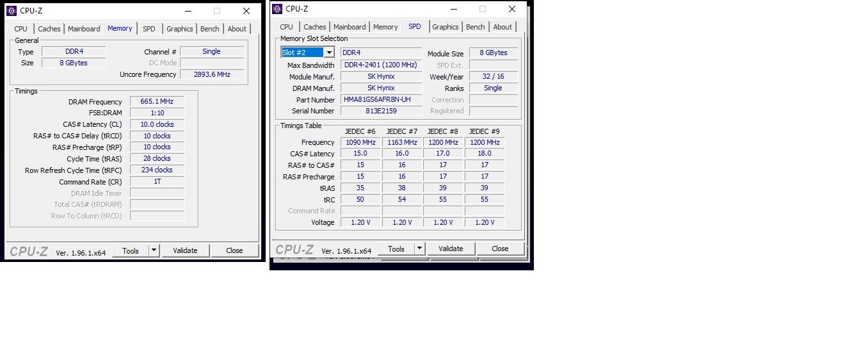Click the FSB:DRAM value 1:10
Screen dimensions: 868x360
tap(157, 113)
